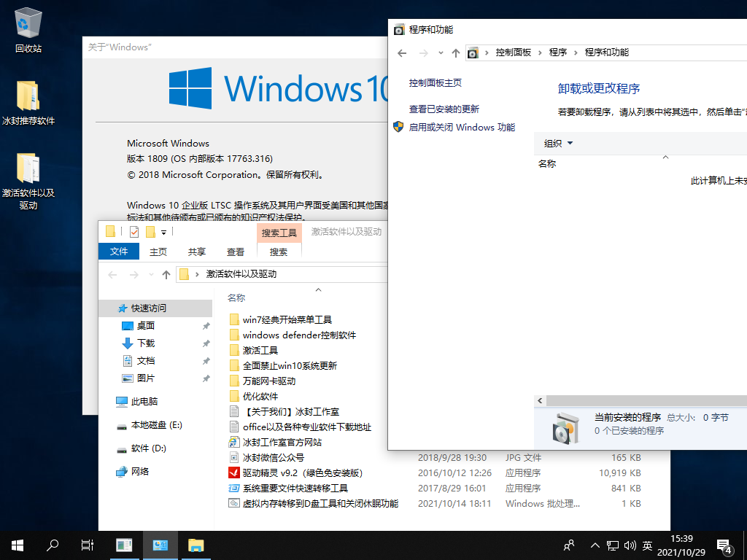747x560 pixels.
Task: Open recent locations dropdown in Programs and Features
Action: pyautogui.click(x=441, y=52)
